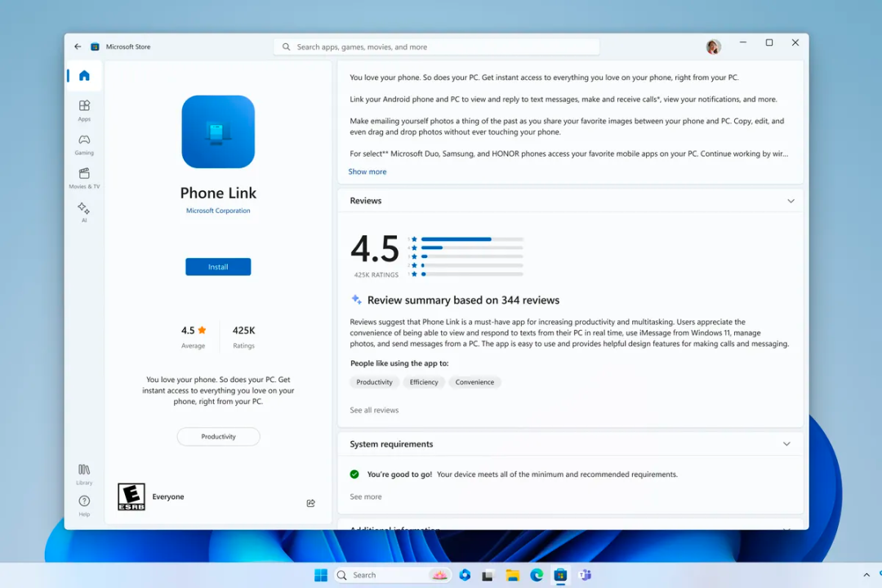This screenshot has width=882, height=588.
Task: Select the Productivity tag chip
Action: pos(374,381)
